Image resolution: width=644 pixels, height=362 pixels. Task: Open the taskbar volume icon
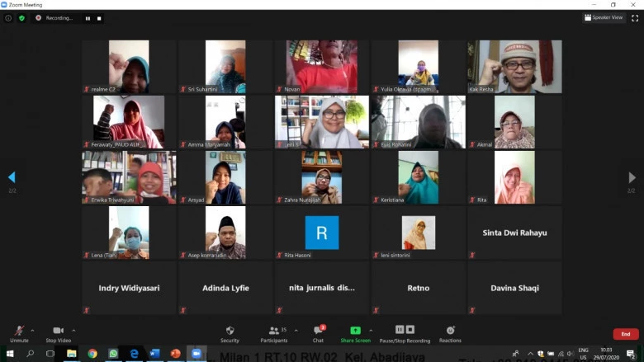[x=570, y=354]
